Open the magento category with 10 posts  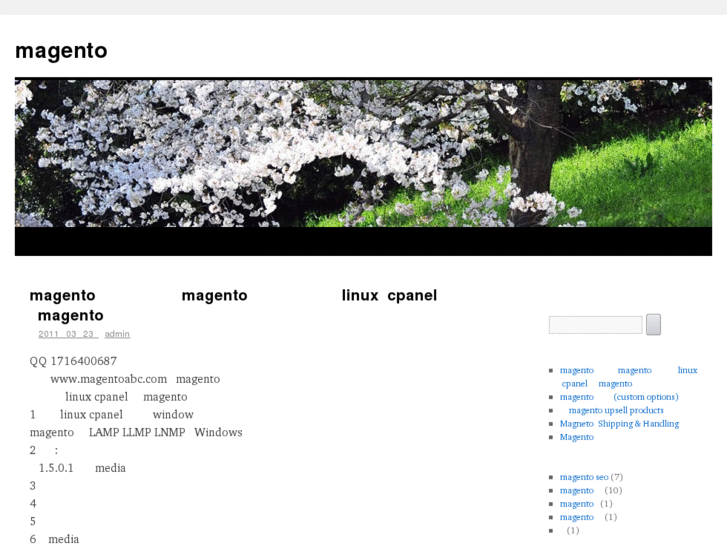click(576, 490)
